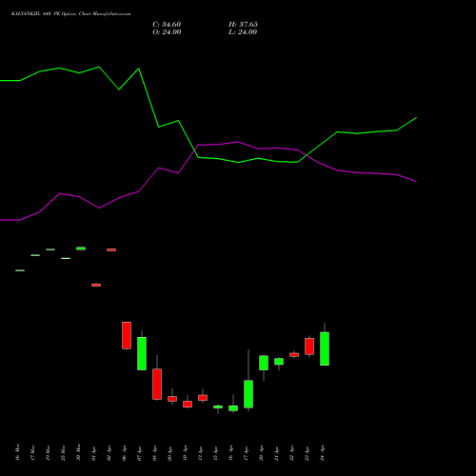The width and height of the screenshot is (476, 476).
Task: Click the 01 Apr date axis label
Action: (93, 452)
